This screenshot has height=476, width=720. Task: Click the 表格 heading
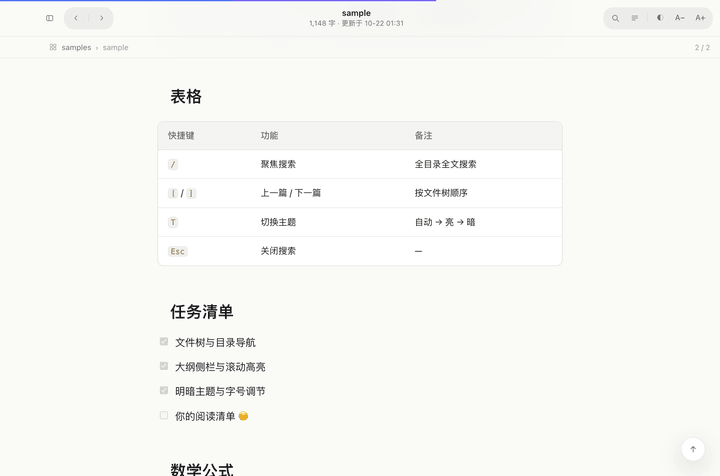(186, 96)
